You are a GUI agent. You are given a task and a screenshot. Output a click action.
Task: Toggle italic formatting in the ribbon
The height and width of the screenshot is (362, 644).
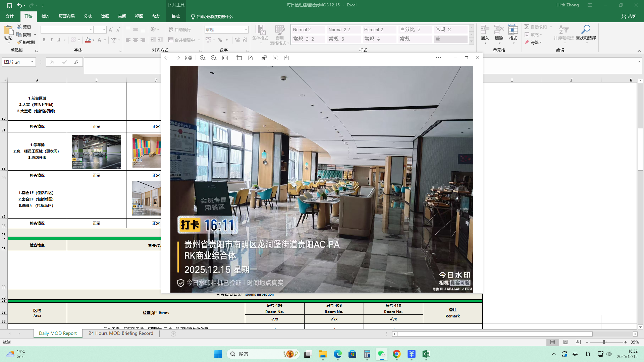[51, 40]
